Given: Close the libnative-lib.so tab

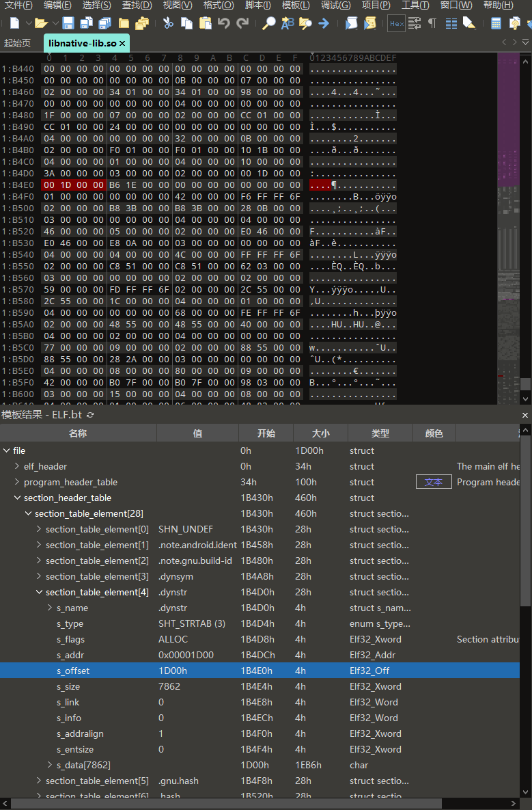Looking at the screenshot, I should coord(122,43).
